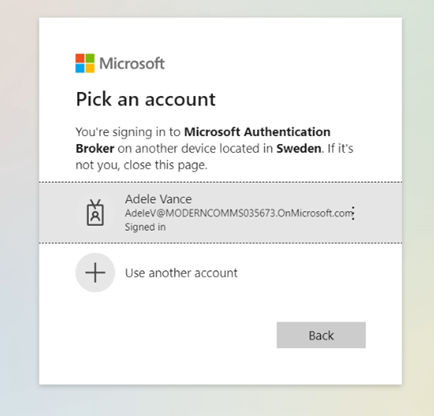Screen dimensions: 434x416
Task: Click the 'close this page' instruction text
Action: [165, 165]
